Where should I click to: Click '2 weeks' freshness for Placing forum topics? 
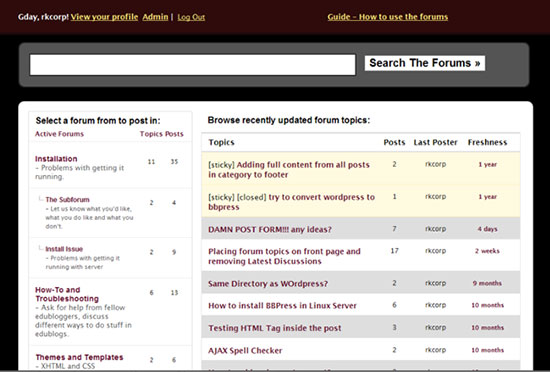487,251
